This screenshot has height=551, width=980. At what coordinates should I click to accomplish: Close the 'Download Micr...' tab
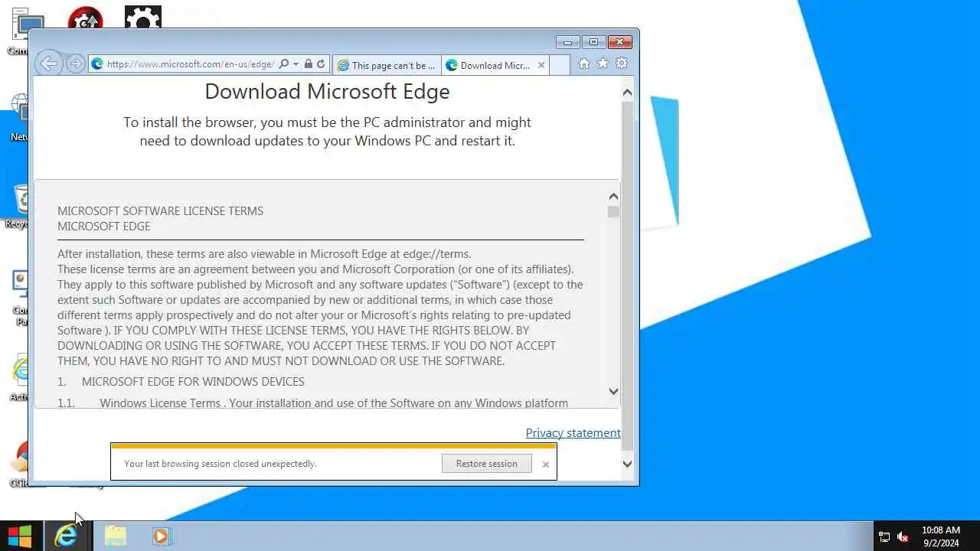coord(541,65)
